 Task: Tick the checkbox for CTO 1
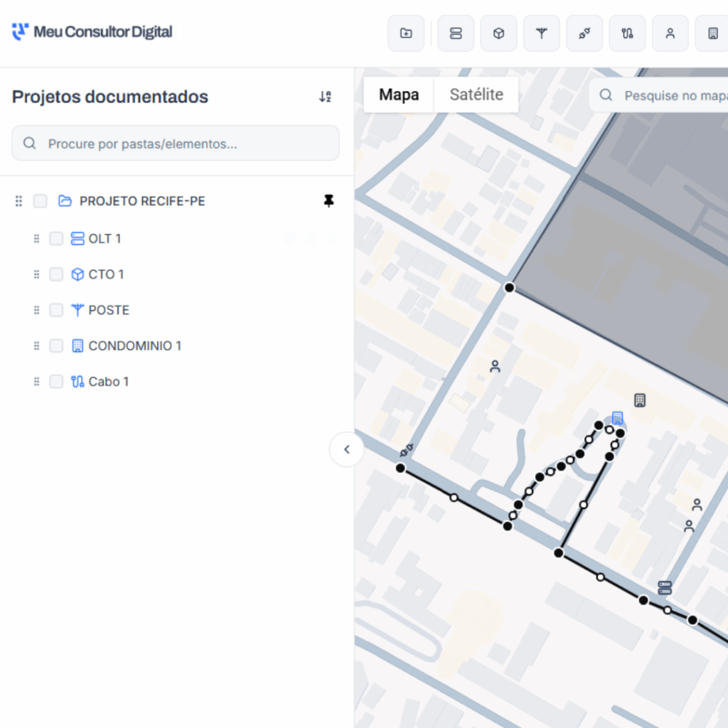pyautogui.click(x=56, y=274)
